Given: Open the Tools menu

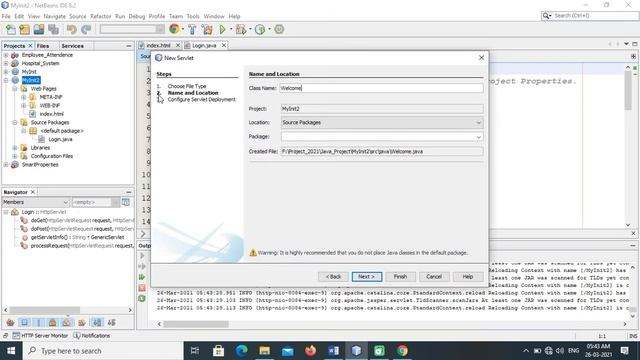Looking at the screenshot, I should click(x=193, y=16).
